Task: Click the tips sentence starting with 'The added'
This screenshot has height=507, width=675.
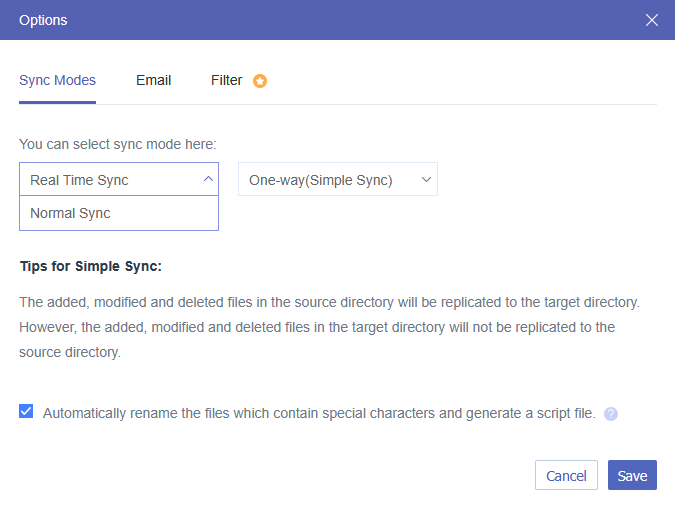Action: click(329, 301)
